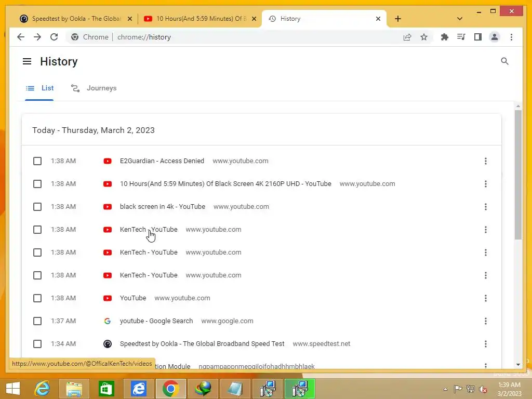Open 10 Hours Of Black Screen 4K link
The width and height of the screenshot is (532, 399).
coord(225,184)
